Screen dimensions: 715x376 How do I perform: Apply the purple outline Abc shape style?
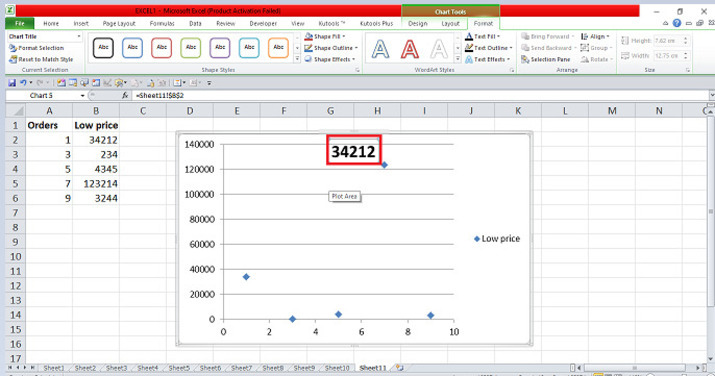220,48
